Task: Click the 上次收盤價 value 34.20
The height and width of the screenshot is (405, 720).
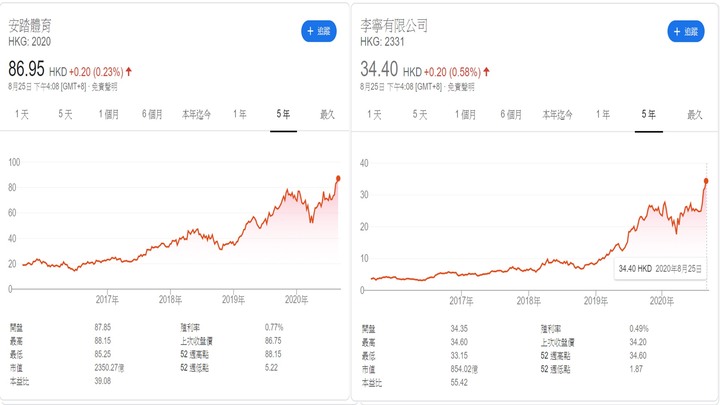Action: point(638,342)
